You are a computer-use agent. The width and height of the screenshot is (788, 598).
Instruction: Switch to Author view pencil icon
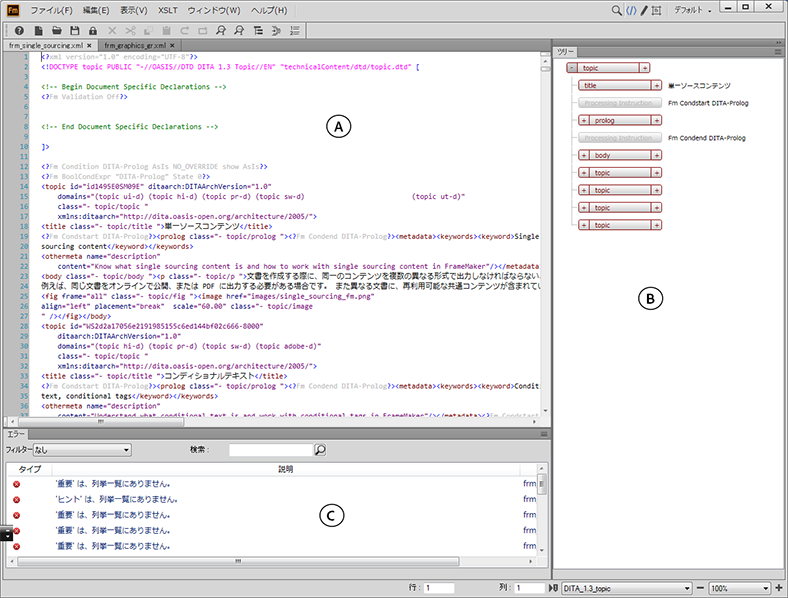[x=645, y=11]
